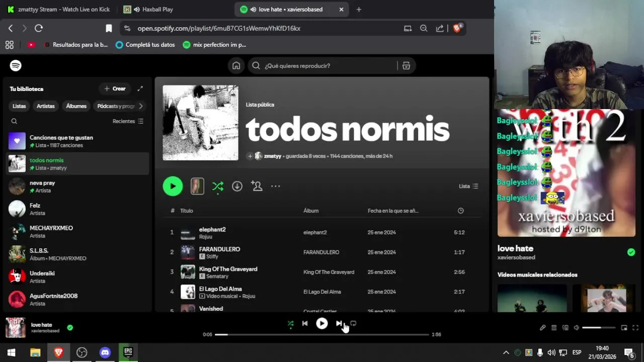Sort tracks by duration clock icon
Image resolution: width=644 pixels, height=362 pixels.
pos(460,211)
